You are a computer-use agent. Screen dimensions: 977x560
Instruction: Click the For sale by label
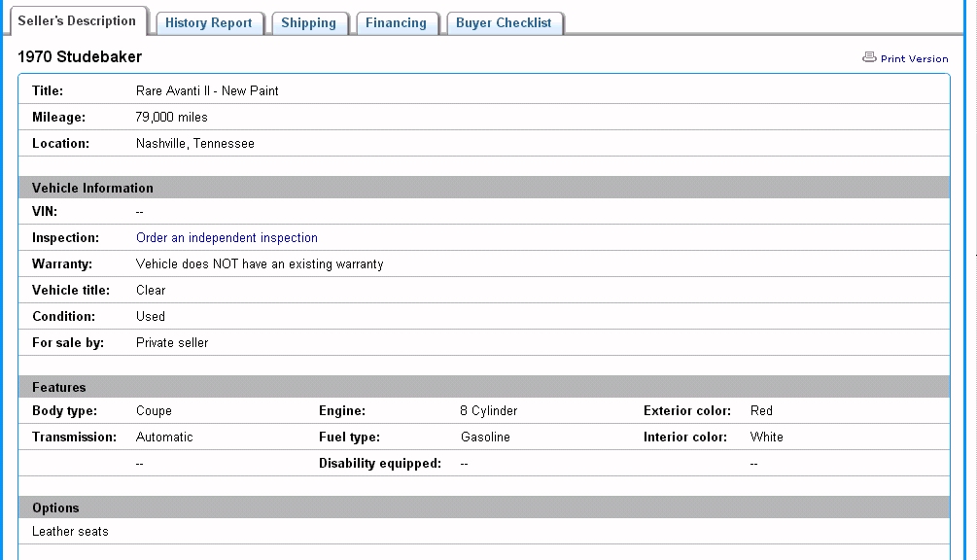pyautogui.click(x=68, y=342)
